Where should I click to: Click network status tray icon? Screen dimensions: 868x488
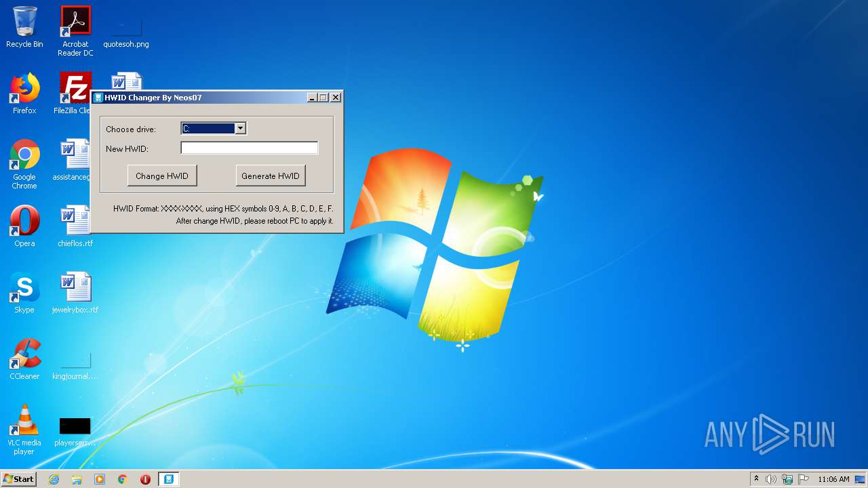(x=787, y=479)
